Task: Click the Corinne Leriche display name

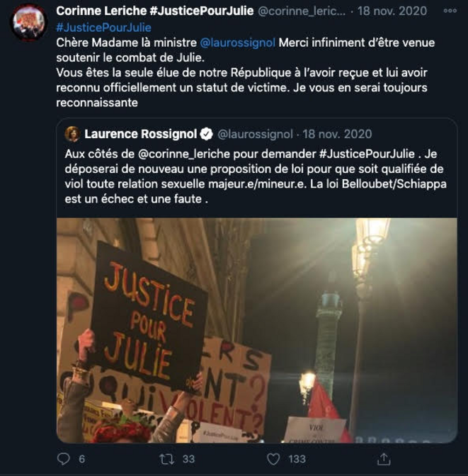Action: point(155,11)
